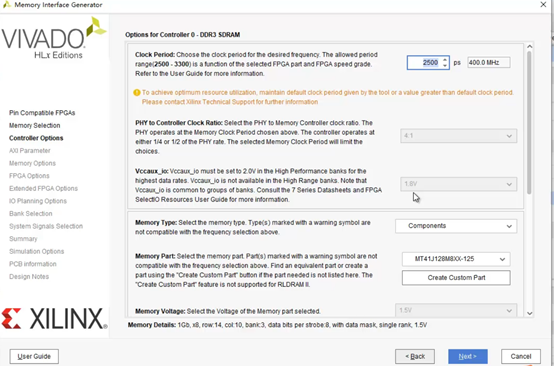The image size is (554, 366).
Task: Click the Vivado HLx Editions logo
Action: pyautogui.click(x=54, y=38)
